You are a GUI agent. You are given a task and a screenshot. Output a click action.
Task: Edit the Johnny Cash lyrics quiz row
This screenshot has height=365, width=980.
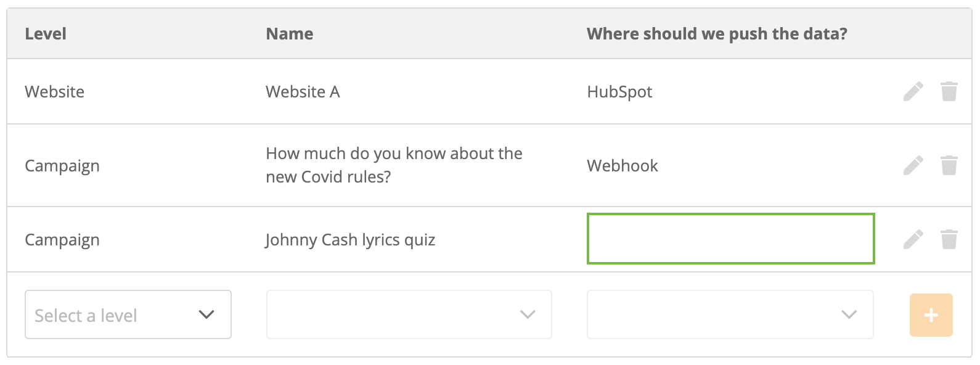coord(913,239)
